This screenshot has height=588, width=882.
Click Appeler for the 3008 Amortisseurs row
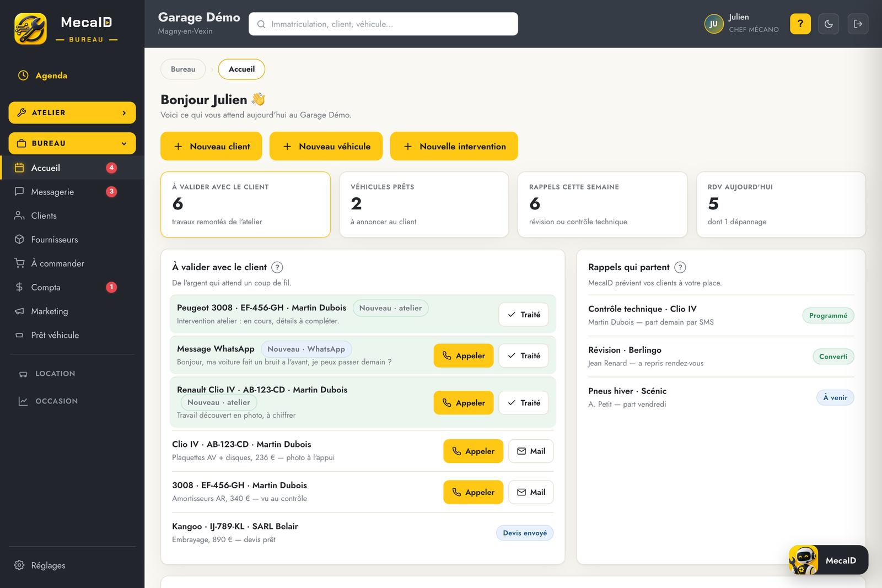pyautogui.click(x=473, y=492)
